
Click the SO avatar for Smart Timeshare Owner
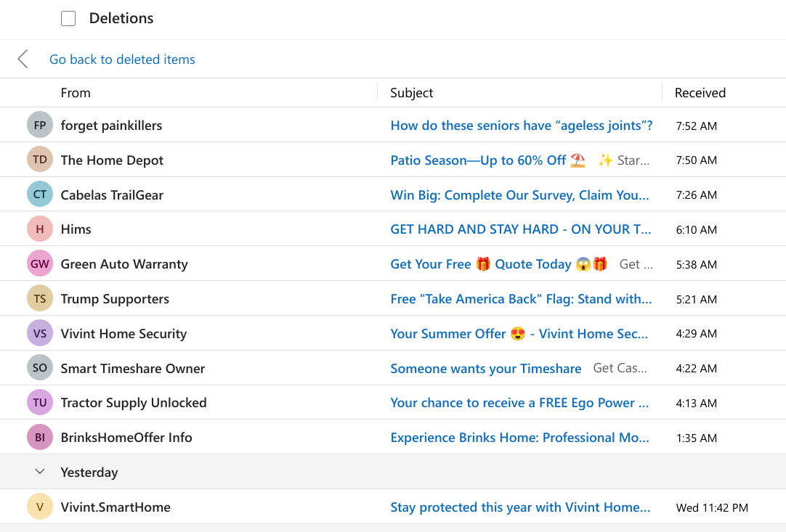point(40,368)
